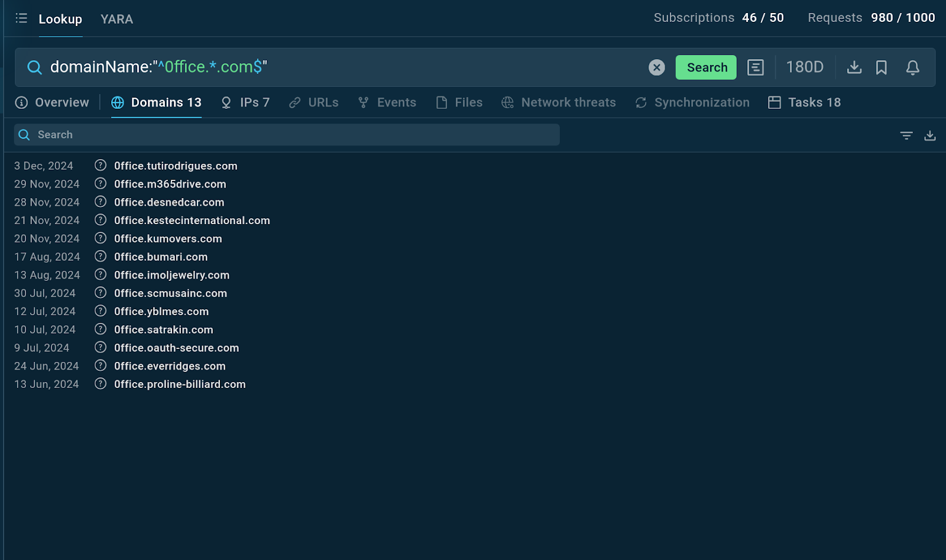Open domain 0ffice.tutirodrigues.com
Screen dimensions: 946x560
point(176,166)
